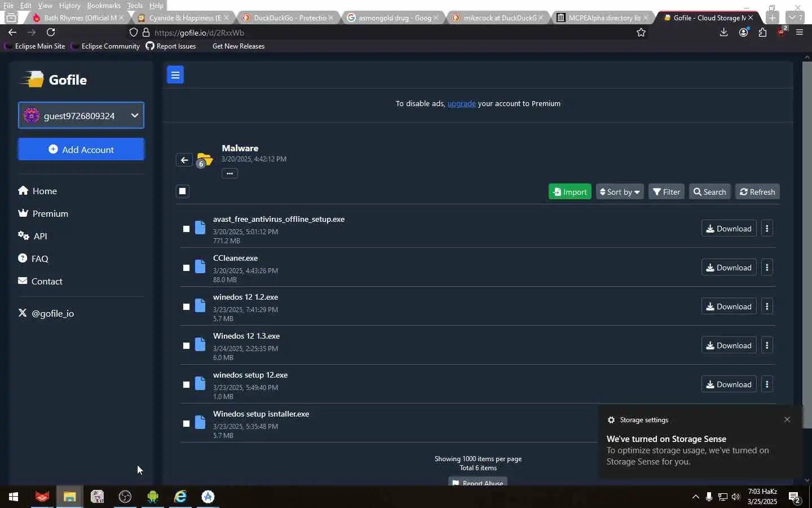Open FAQ in sidebar
This screenshot has height=508, width=812.
(x=33, y=259)
